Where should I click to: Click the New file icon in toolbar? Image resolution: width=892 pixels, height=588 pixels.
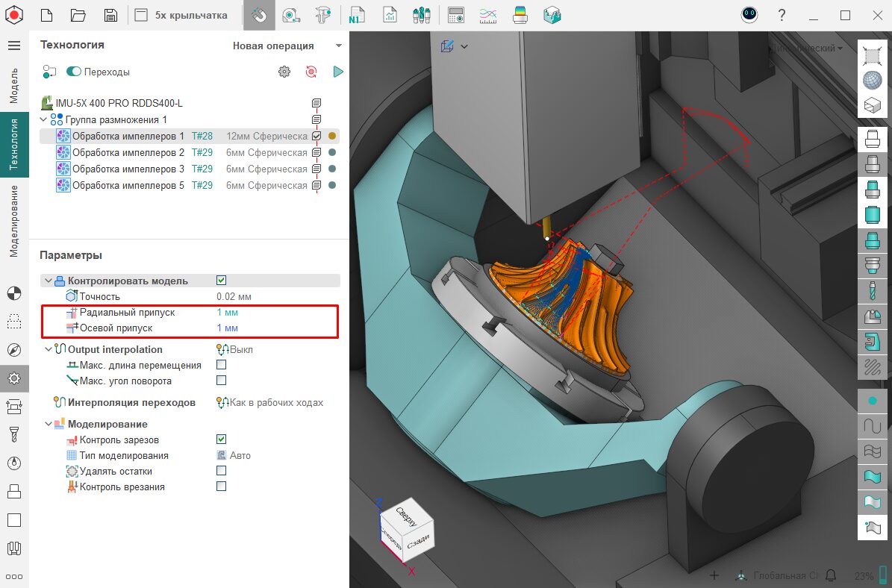coord(46,15)
